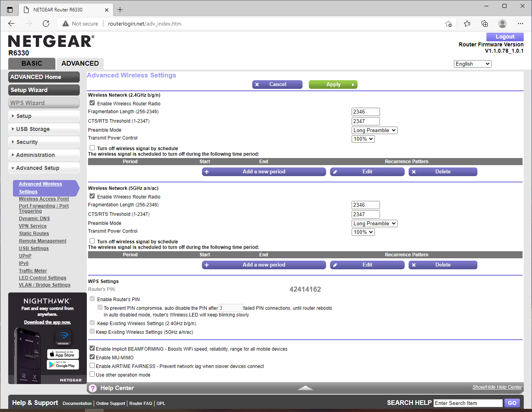Screen dimensions: 532x412
Task: Open Setup Wizard in sidebar
Action: coord(44,90)
